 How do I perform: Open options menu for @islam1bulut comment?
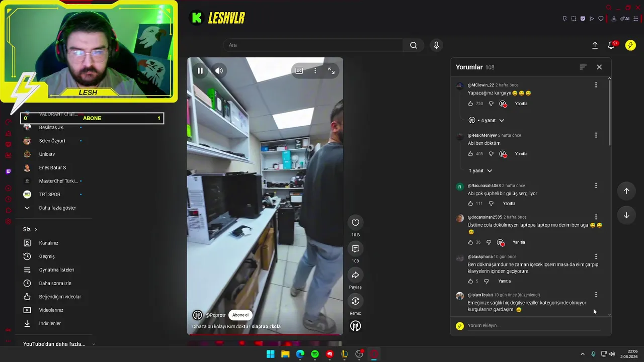596,295
